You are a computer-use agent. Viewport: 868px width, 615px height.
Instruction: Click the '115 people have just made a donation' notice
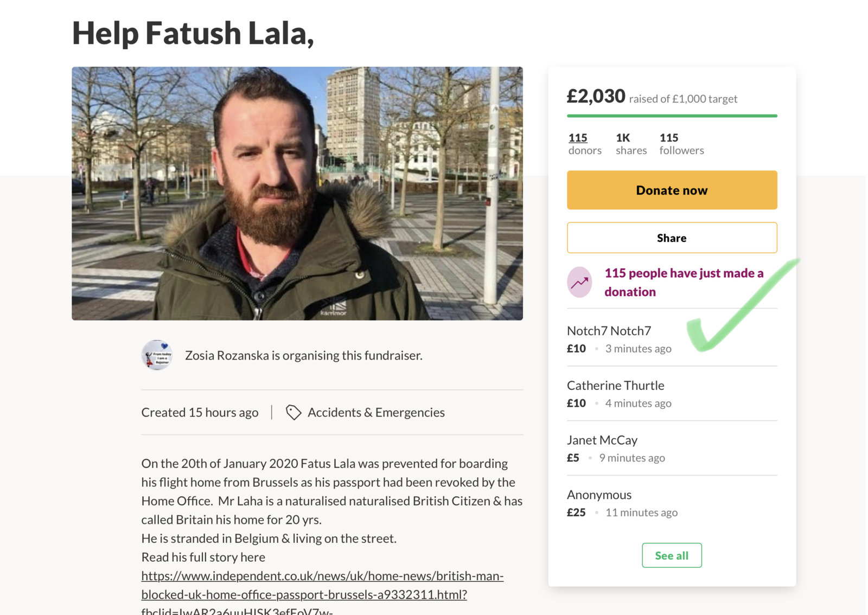pos(684,282)
